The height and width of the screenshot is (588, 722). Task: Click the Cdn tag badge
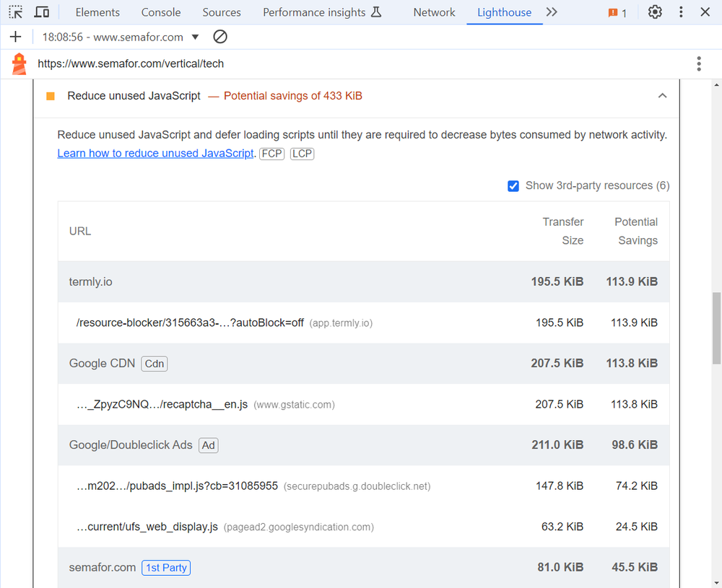pos(155,364)
